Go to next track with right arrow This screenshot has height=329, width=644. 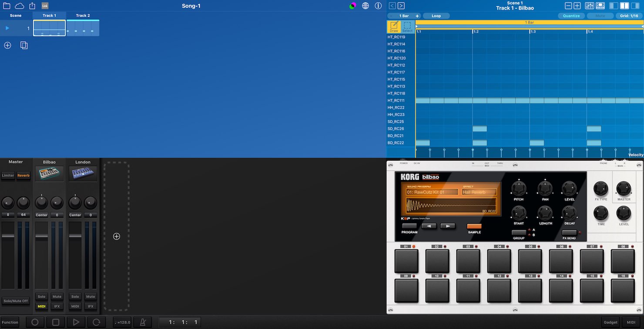401,6
